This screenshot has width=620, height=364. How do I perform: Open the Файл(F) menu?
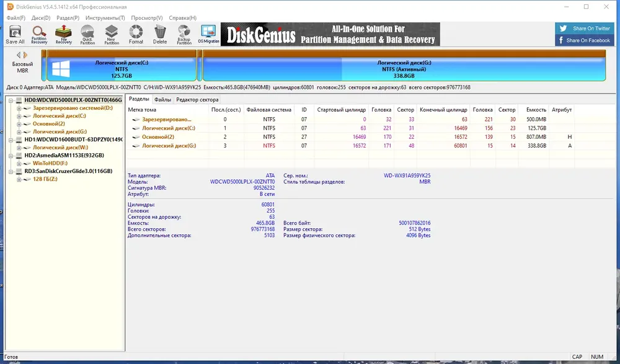[16, 18]
